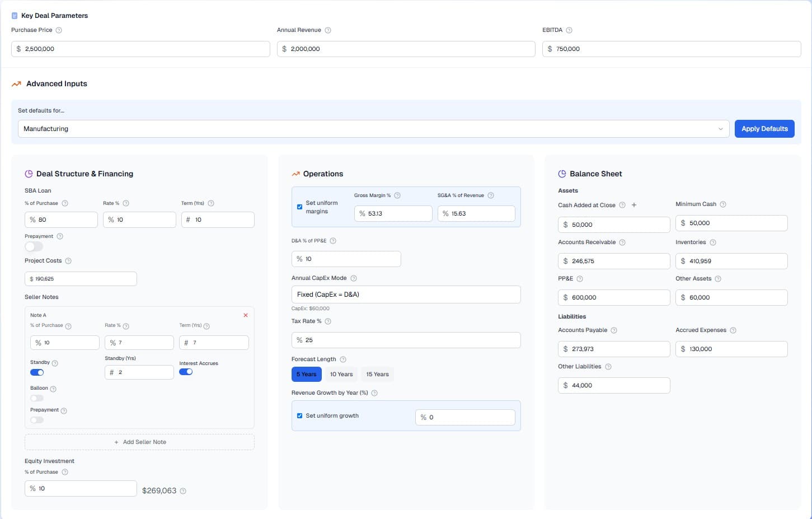The height and width of the screenshot is (519, 812).
Task: Disable the Standby toggle on Note A
Action: pyautogui.click(x=37, y=372)
